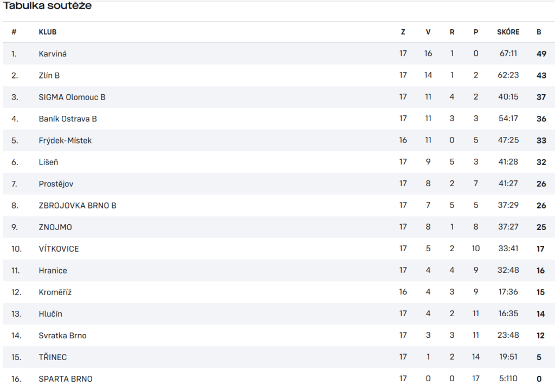The image size is (555, 392).
Task: Click Karviná's 67:11 score cell
Action: coord(508,54)
